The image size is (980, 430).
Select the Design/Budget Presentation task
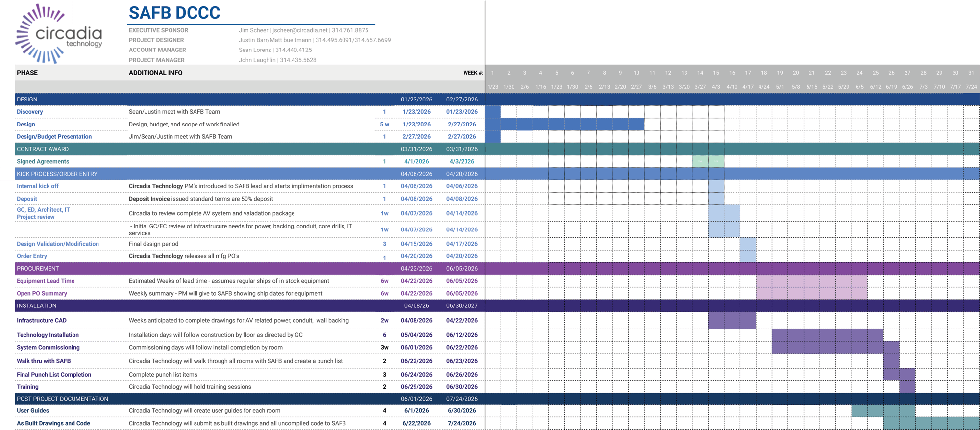[54, 137]
